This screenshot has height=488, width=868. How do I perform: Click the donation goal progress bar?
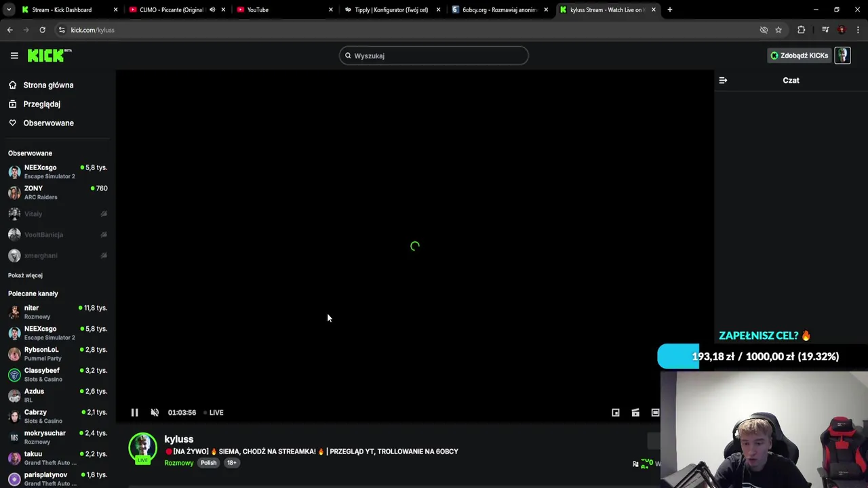tap(762, 357)
